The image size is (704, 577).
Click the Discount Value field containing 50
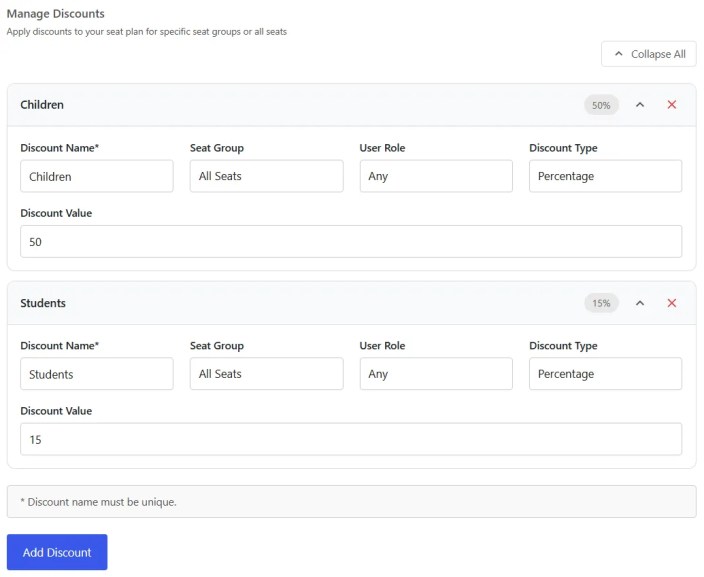pos(351,242)
